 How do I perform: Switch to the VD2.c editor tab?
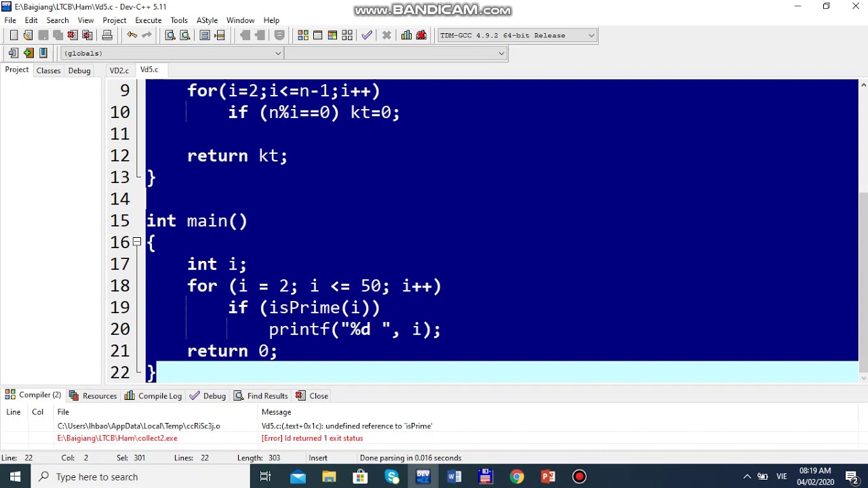coord(119,70)
